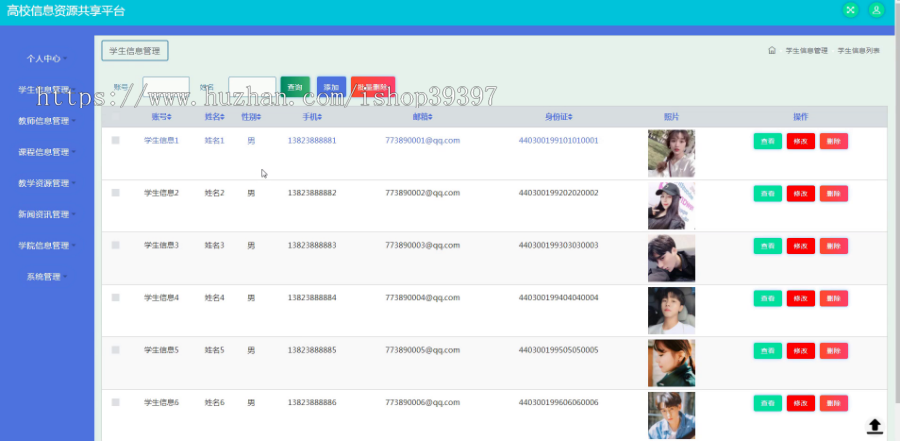The image size is (900, 441).
Task: Expand 课程信息管理 sidebar menu
Action: click(x=46, y=152)
